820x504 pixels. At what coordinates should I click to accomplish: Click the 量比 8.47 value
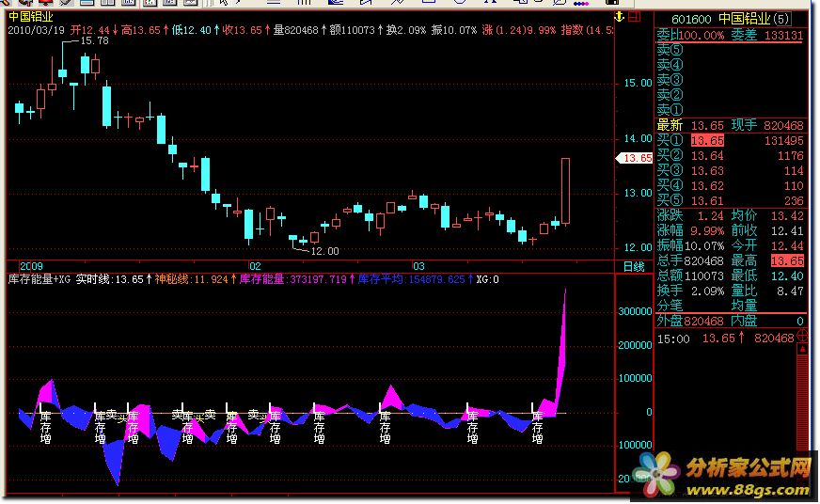[x=790, y=291]
